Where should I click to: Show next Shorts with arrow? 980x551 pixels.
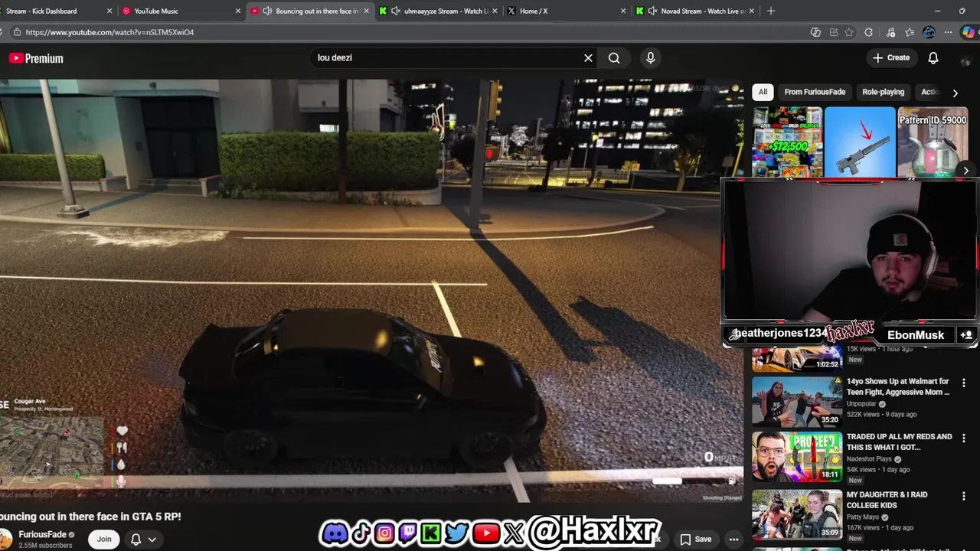(966, 171)
